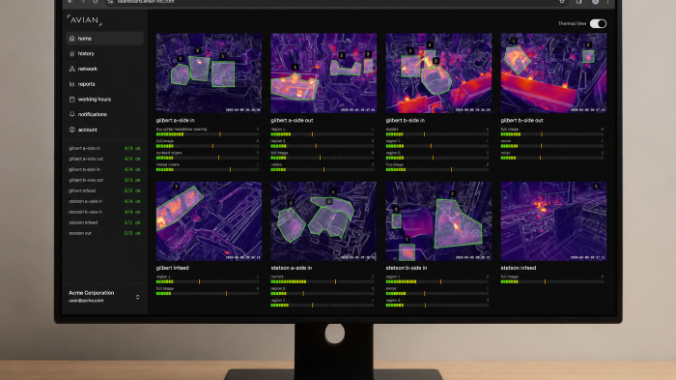
Task: Toggle the Thermal View switch
Action: click(x=598, y=23)
